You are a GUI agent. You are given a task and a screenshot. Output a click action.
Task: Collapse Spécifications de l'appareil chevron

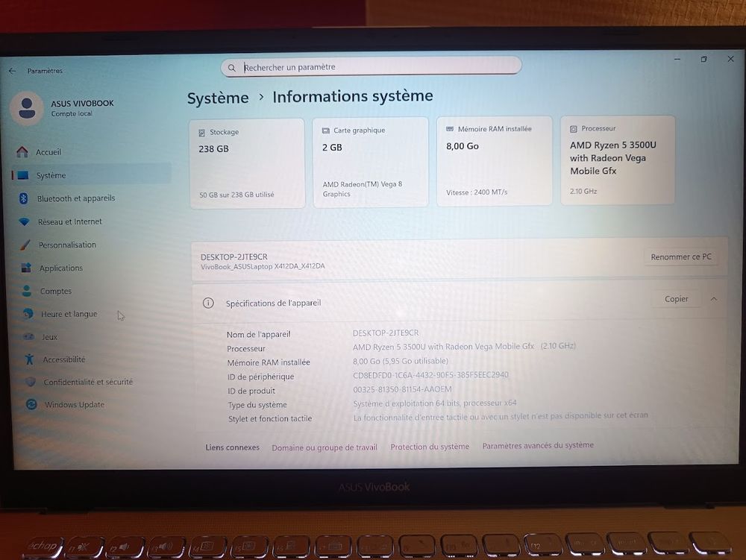pyautogui.click(x=714, y=298)
